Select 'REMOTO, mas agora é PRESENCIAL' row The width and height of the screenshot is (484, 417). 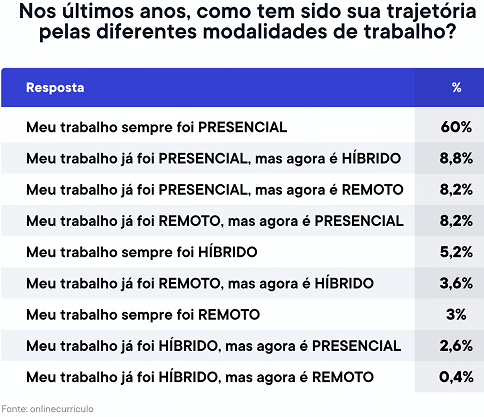(x=242, y=221)
